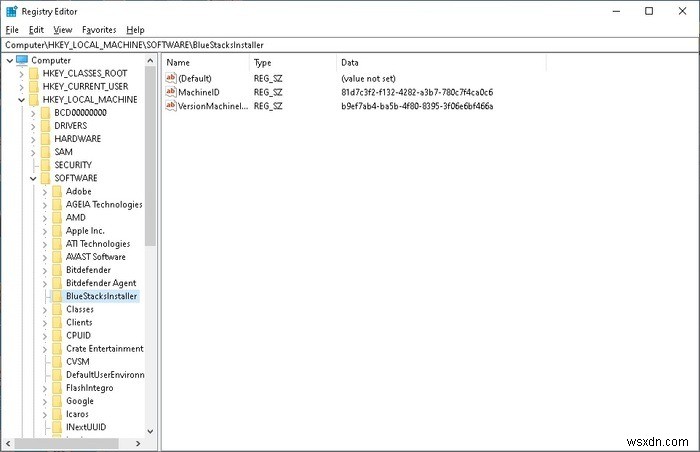Click the tree horizontal scroll left arrow

8,444
